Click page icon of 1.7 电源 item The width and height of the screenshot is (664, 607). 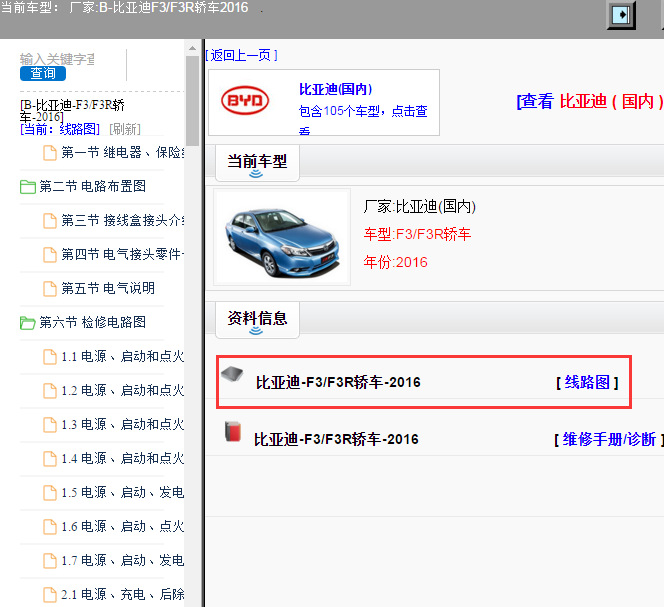tap(50, 561)
